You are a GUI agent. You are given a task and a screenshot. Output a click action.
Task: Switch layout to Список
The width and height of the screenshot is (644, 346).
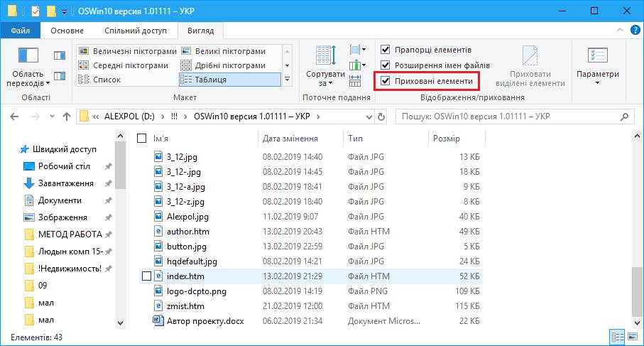[100, 80]
